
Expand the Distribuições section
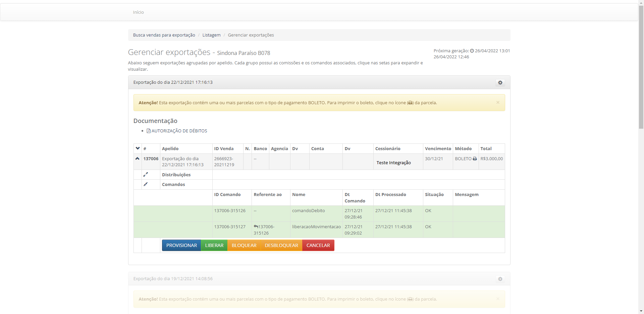pyautogui.click(x=146, y=175)
